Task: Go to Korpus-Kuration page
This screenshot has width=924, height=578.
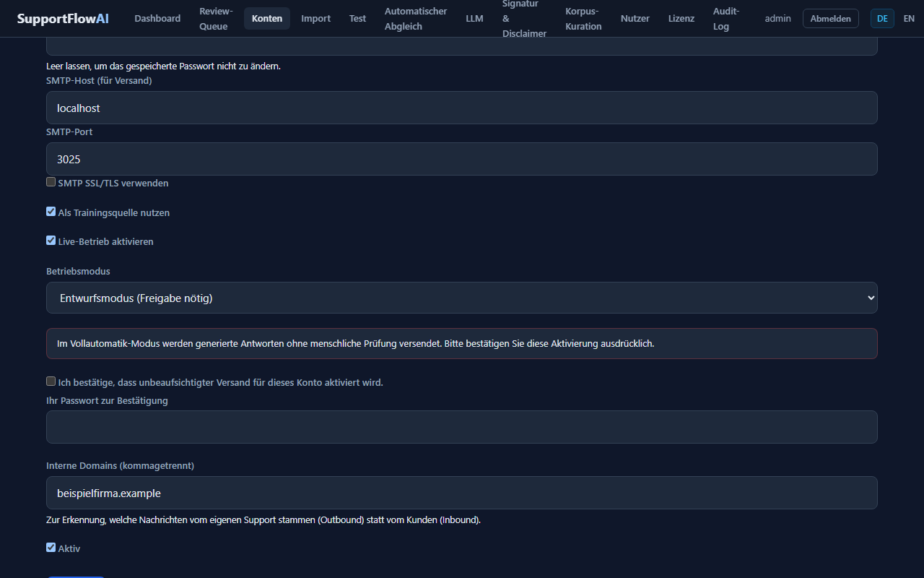Action: click(583, 19)
